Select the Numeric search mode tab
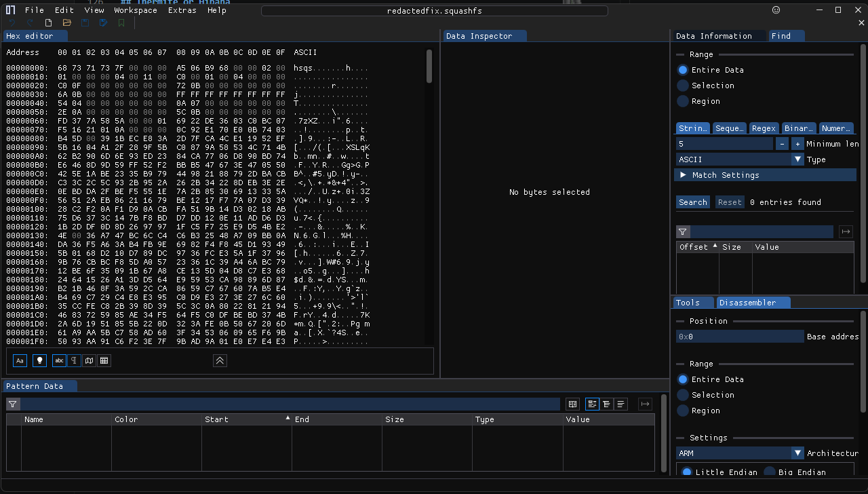The height and width of the screenshot is (494, 868). (x=835, y=128)
